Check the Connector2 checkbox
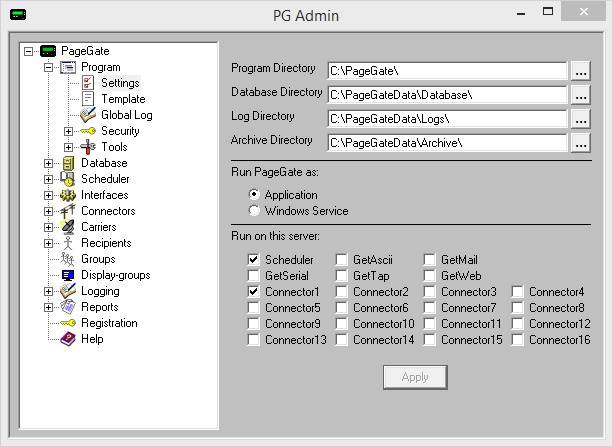This screenshot has width=613, height=447. 341,291
